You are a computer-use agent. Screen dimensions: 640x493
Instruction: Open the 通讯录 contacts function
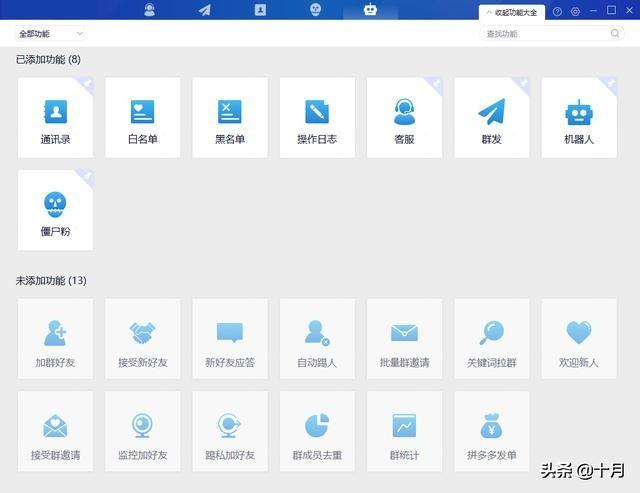56,118
